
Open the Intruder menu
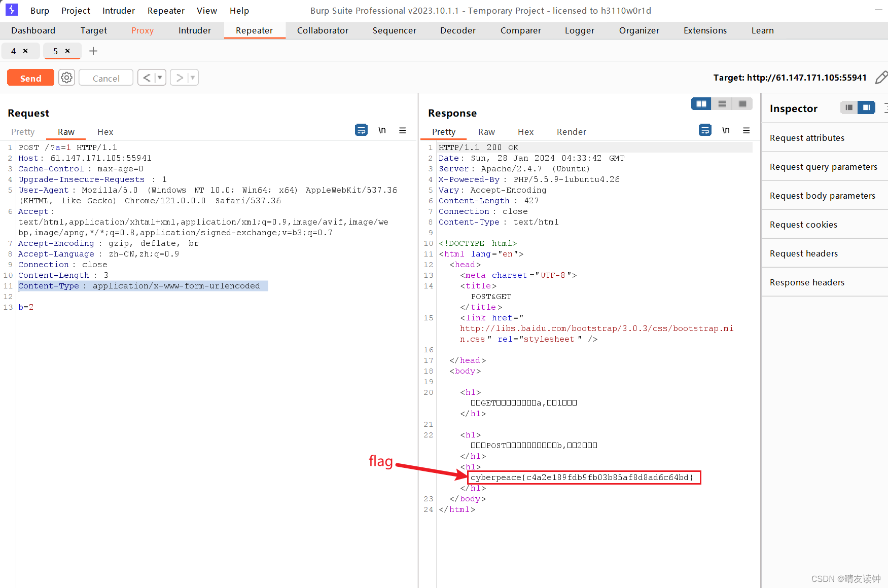(x=119, y=11)
